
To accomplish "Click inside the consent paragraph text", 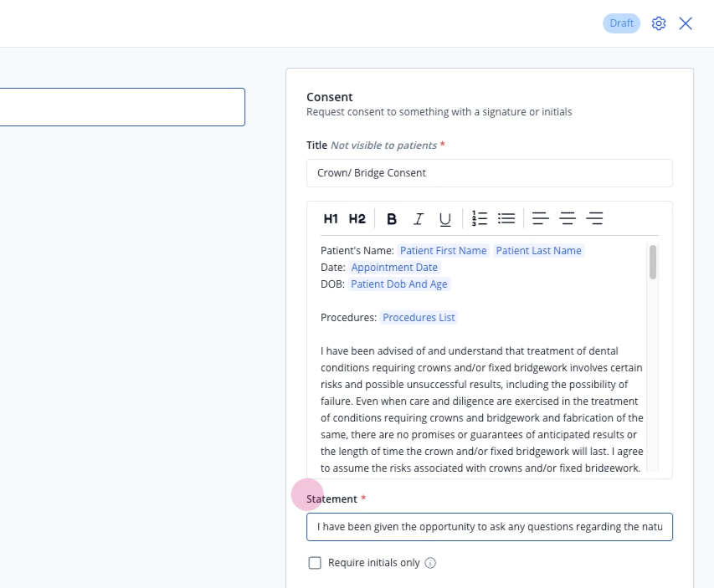I will point(482,410).
